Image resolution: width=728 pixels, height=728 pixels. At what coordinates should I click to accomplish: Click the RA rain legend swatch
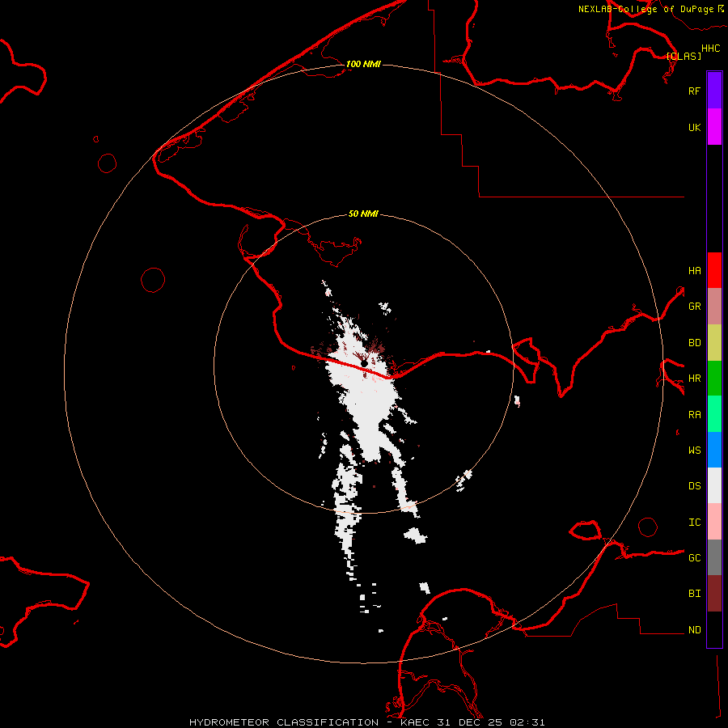click(714, 414)
